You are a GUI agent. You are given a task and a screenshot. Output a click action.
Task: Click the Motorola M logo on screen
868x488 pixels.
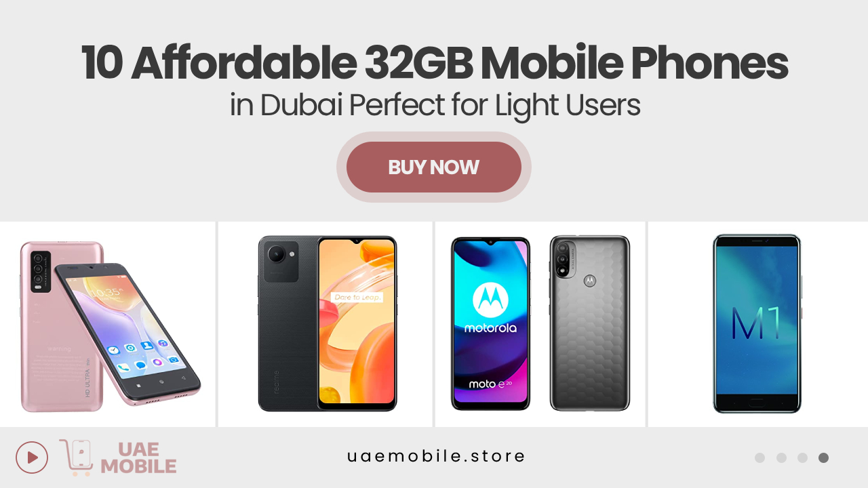[x=490, y=301]
